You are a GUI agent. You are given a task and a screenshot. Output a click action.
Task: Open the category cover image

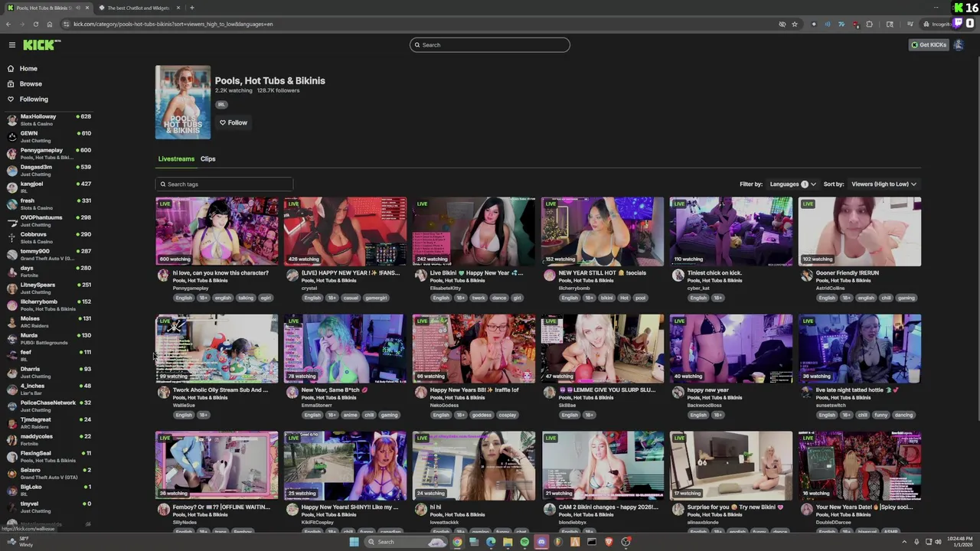(183, 103)
